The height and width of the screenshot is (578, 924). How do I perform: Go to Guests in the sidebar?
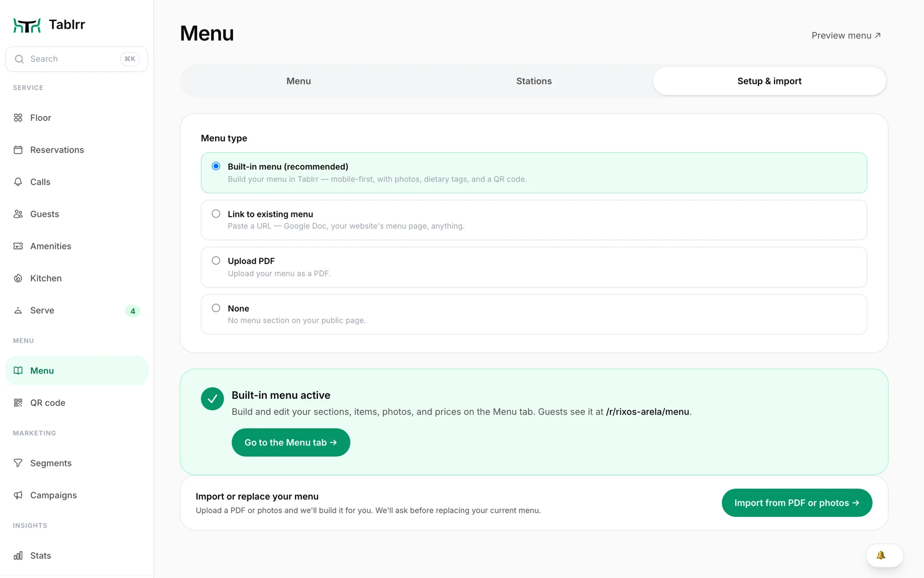(76, 214)
